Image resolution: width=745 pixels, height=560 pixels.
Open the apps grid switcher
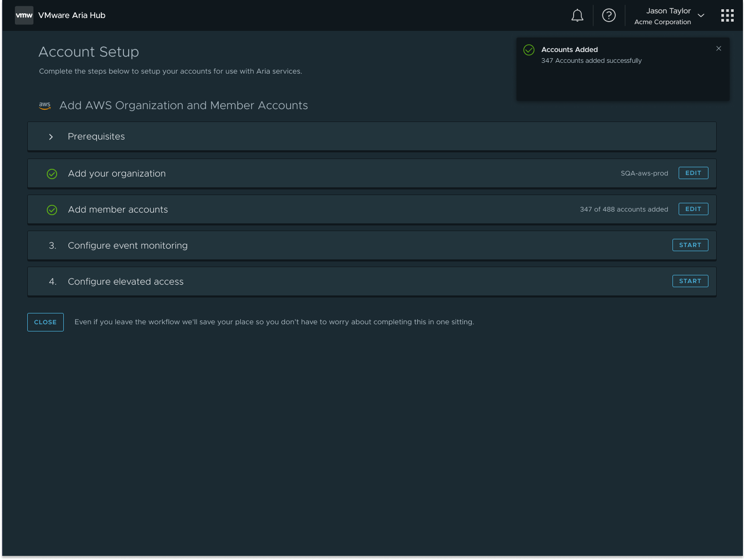[728, 15]
